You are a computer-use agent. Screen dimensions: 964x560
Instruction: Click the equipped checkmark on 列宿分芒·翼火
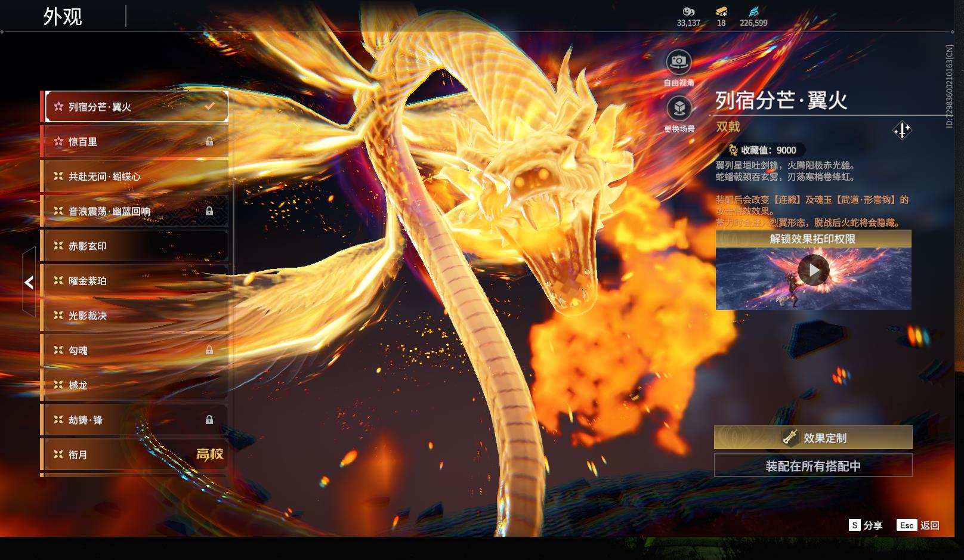[209, 106]
